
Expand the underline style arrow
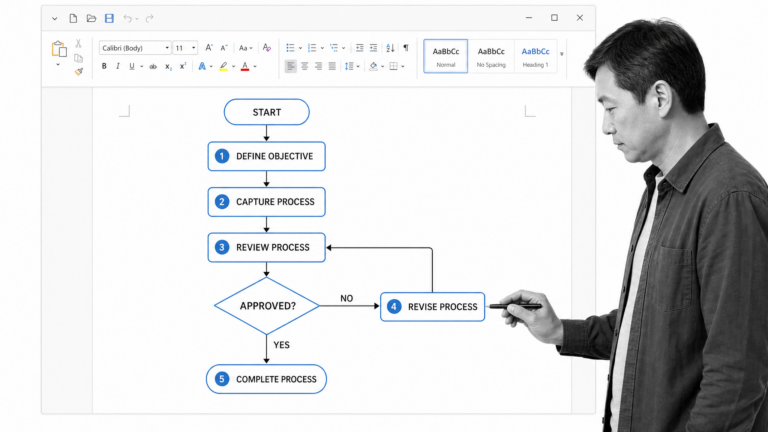[x=142, y=67]
